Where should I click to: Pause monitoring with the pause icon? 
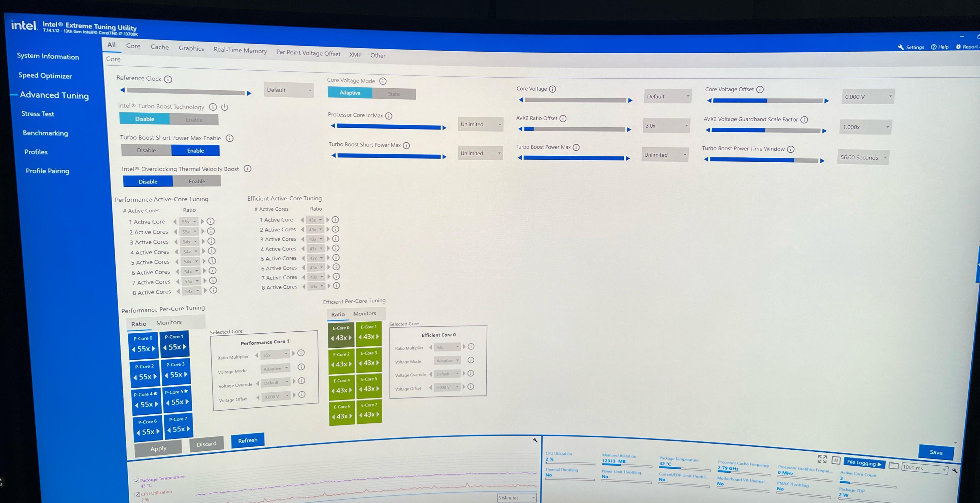pos(836,460)
